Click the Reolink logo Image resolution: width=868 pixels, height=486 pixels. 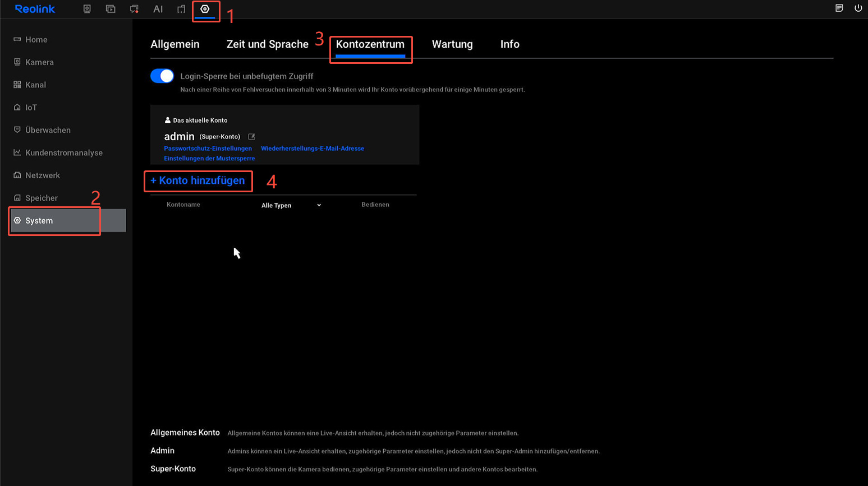(35, 9)
